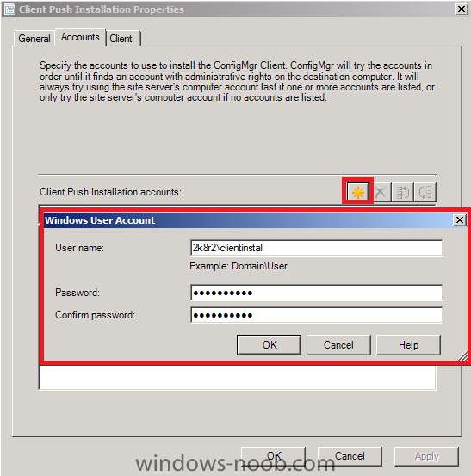Viewport: 471px width, 476px height.
Task: Focus the Password field
Action: coord(316,293)
